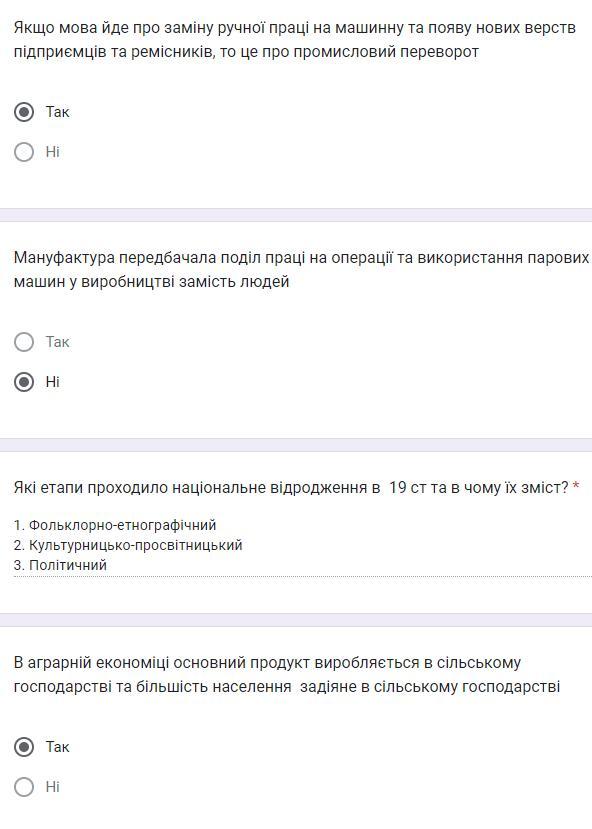Place cursor on 'Політичний' answer line
Image resolution: width=592 pixels, height=829 pixels.
coord(60,565)
